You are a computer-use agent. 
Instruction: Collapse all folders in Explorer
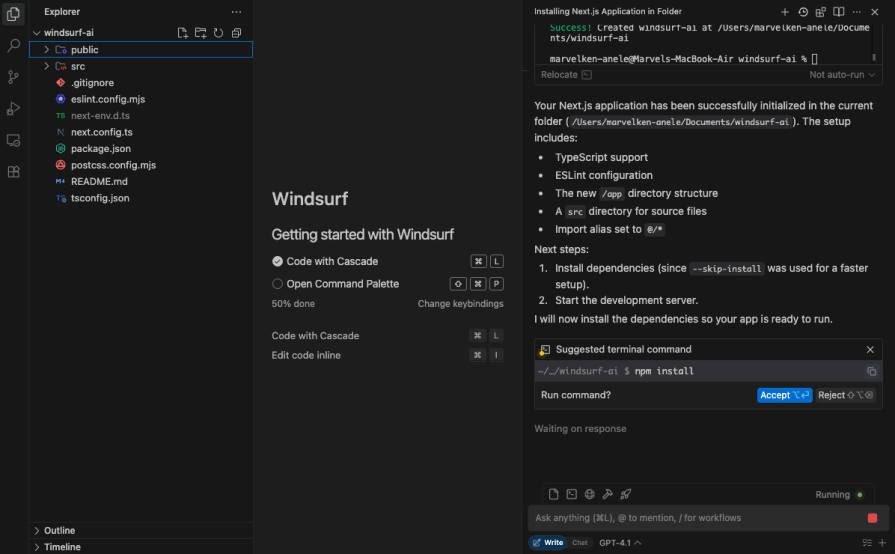coord(236,33)
